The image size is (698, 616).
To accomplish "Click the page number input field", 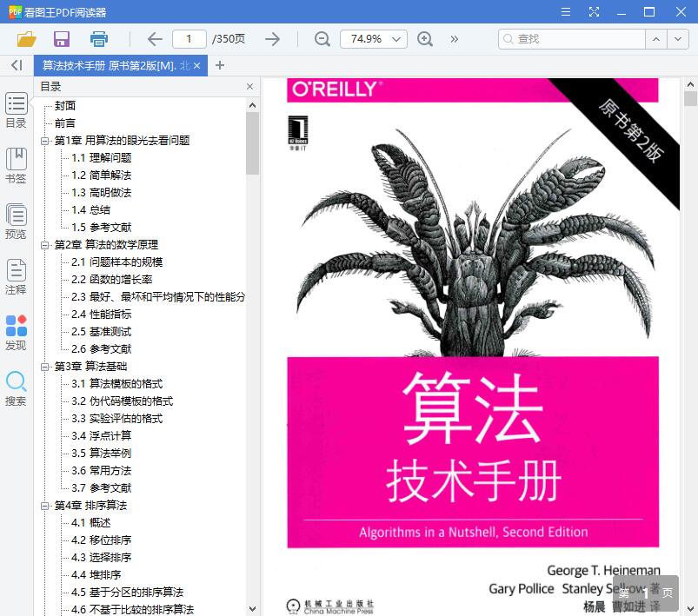I will coord(189,39).
